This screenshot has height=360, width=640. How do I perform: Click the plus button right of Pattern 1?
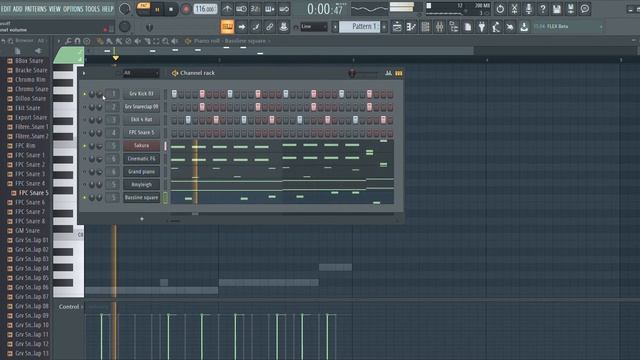384,27
